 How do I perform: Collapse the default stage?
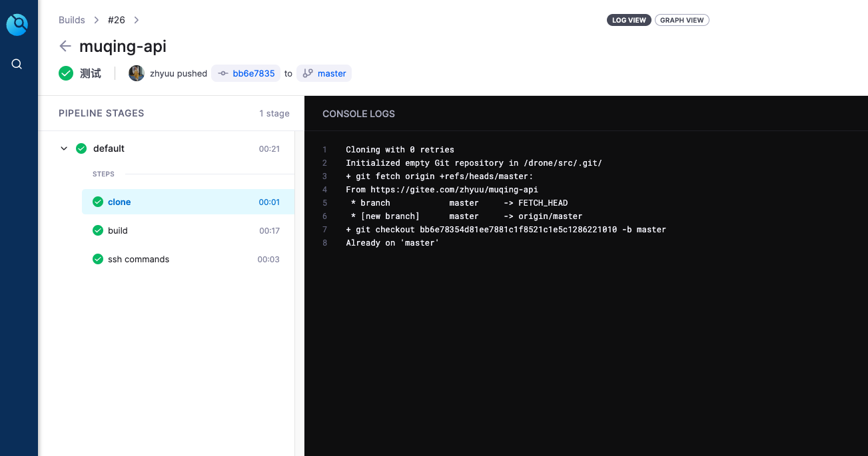pyautogui.click(x=64, y=148)
